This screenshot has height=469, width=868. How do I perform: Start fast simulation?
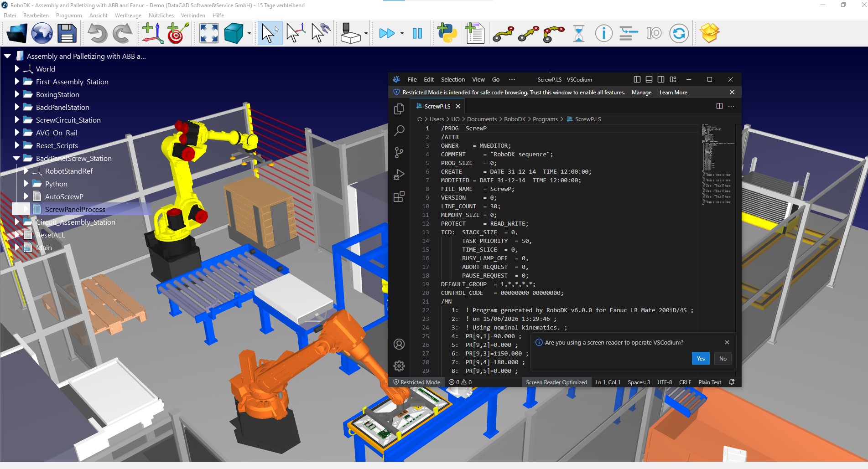387,33
